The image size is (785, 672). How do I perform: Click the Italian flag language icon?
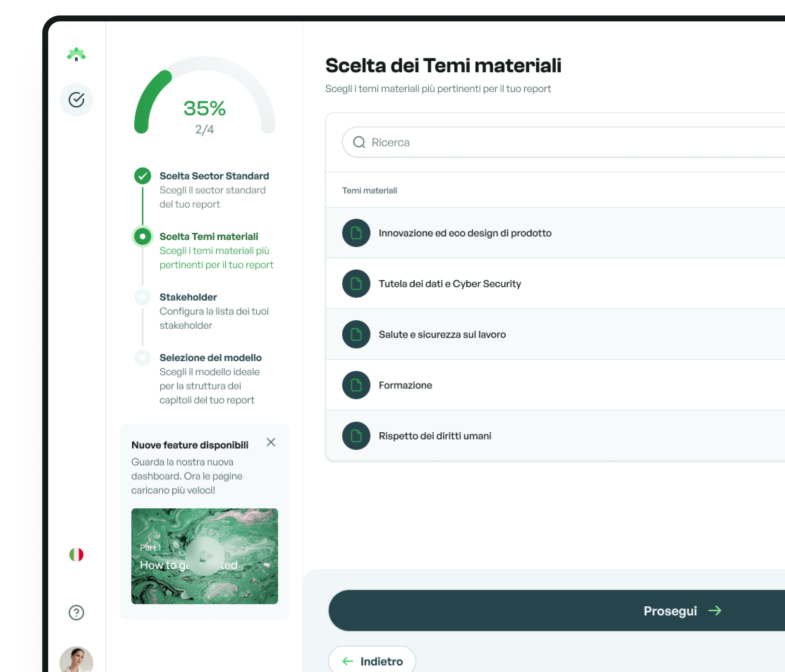[76, 554]
